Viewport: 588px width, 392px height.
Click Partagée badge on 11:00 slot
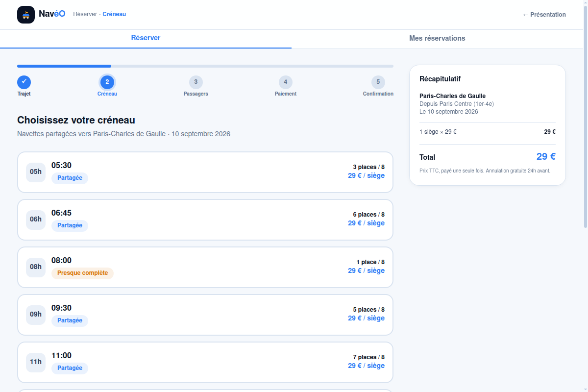coord(70,368)
